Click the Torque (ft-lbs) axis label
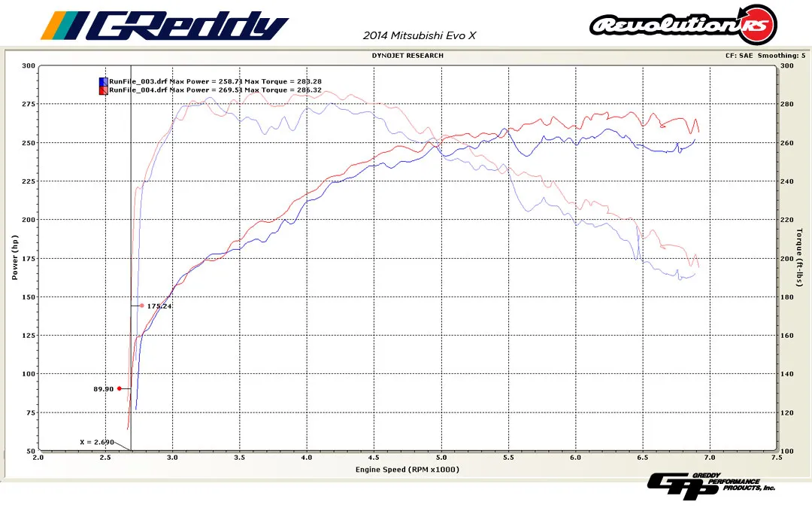The width and height of the screenshot is (812, 508). [800, 257]
